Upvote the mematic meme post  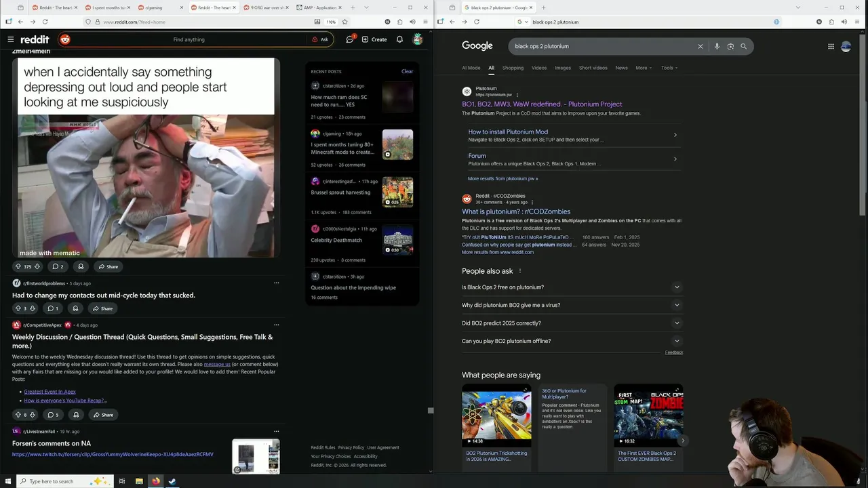18,266
